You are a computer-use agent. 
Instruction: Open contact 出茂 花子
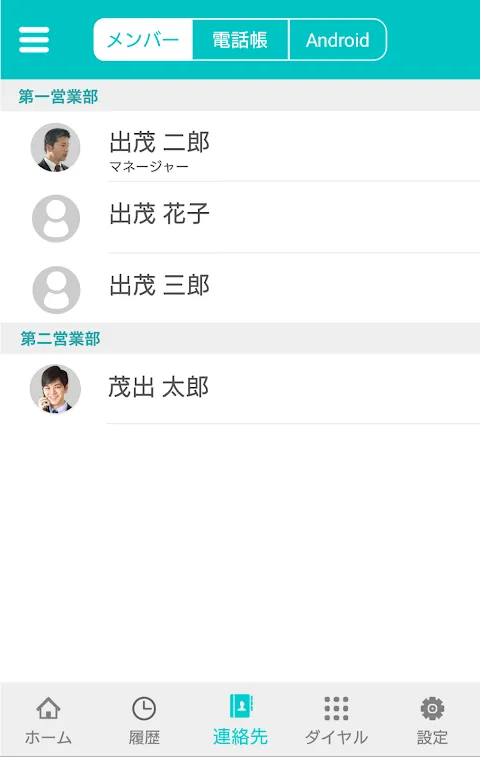pos(240,218)
